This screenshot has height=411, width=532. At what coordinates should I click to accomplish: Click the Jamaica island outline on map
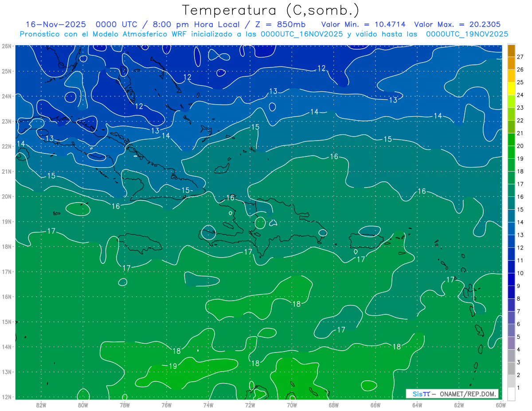[x=139, y=243]
